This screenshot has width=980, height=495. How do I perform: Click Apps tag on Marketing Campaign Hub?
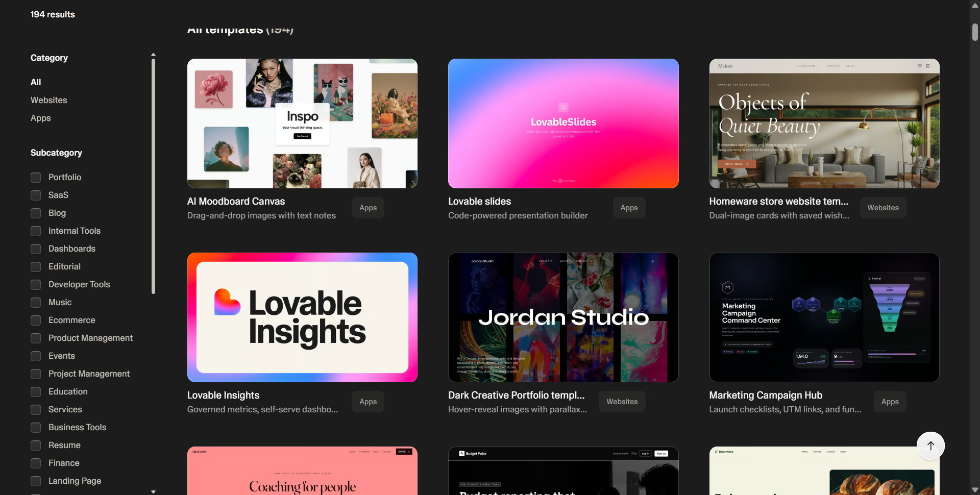[x=890, y=402]
